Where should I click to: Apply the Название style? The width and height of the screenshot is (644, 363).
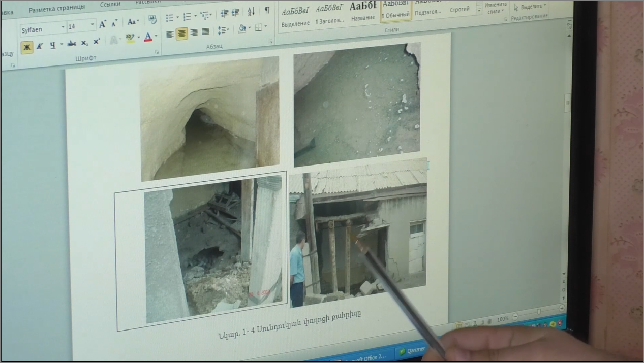pyautogui.click(x=363, y=11)
